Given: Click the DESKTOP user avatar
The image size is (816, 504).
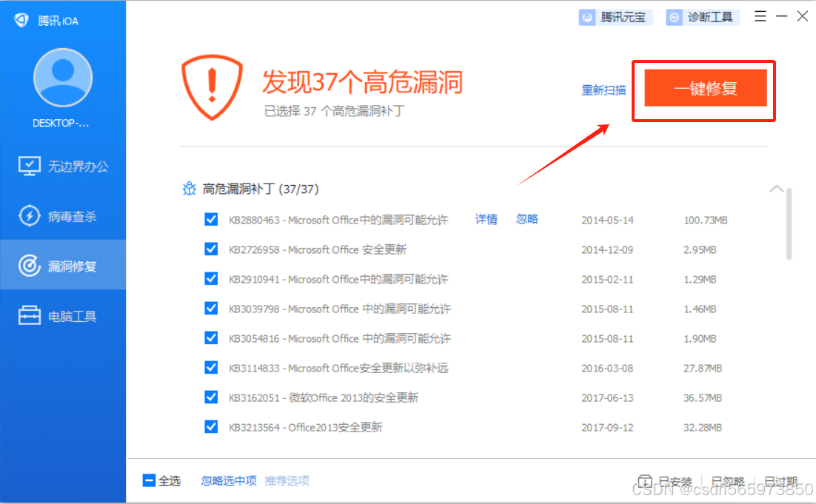Looking at the screenshot, I should pos(62,76).
